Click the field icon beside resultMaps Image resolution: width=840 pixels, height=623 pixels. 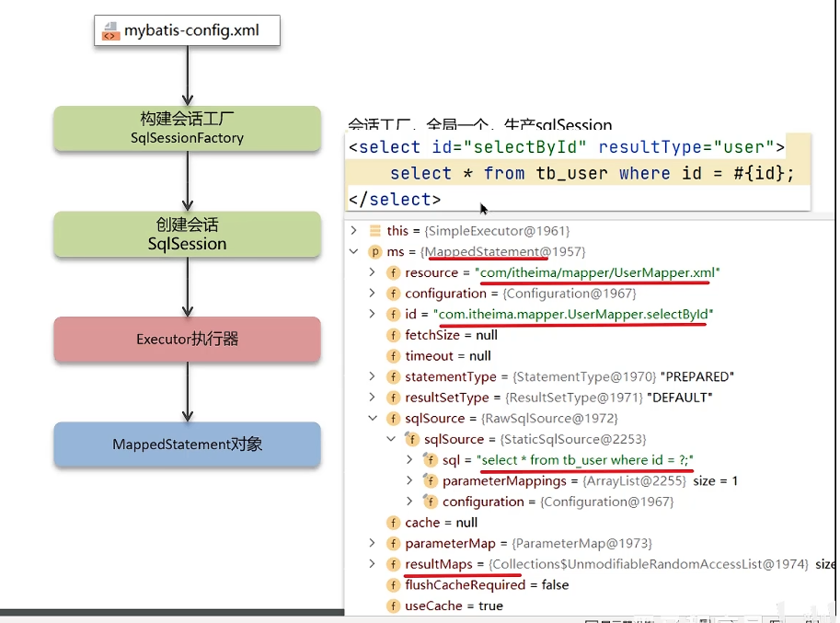coord(393,565)
